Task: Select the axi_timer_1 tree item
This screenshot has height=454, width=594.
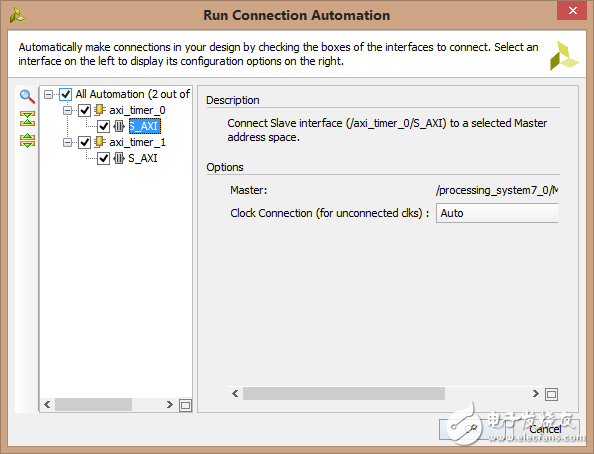Action: click(x=138, y=142)
